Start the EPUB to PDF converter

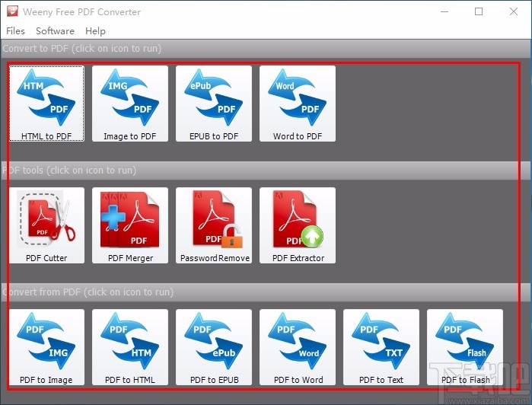coord(214,104)
